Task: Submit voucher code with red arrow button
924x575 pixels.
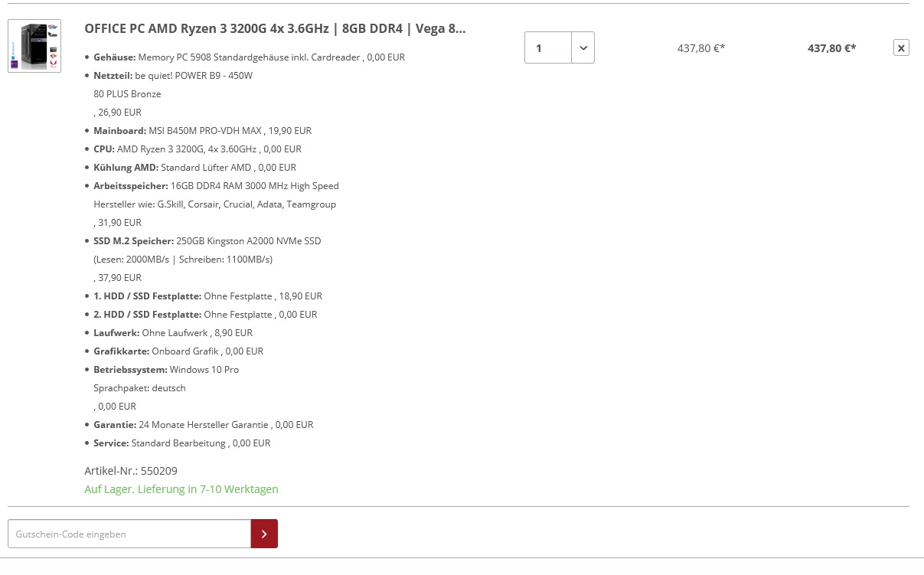Action: click(264, 534)
